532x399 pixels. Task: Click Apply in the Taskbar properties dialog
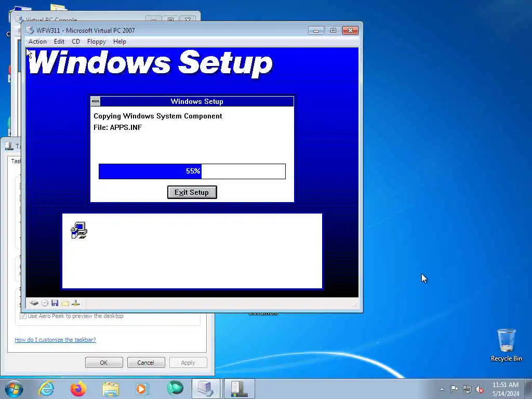[188, 362]
